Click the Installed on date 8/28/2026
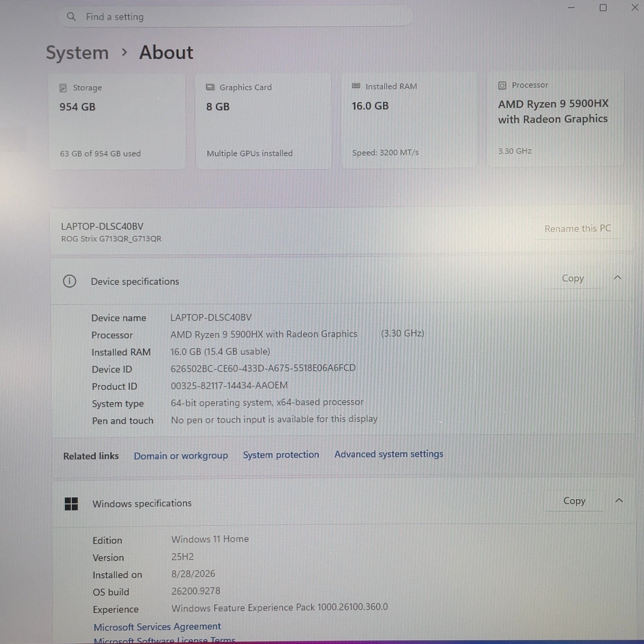644x644 pixels. [193, 574]
